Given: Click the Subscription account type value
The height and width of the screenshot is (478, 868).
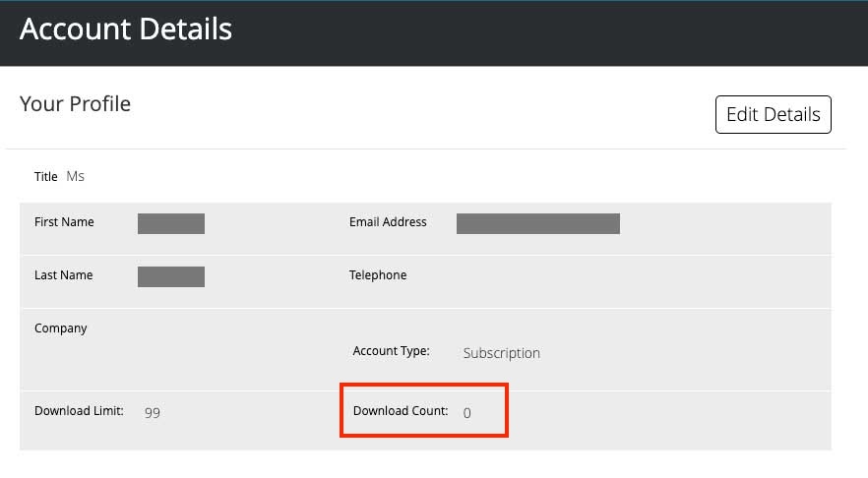Looking at the screenshot, I should click(502, 353).
